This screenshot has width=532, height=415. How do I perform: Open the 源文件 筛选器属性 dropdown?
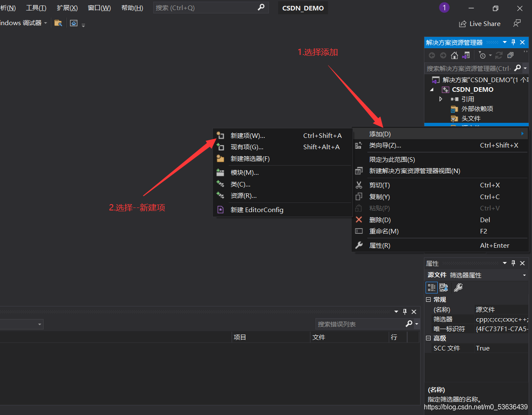pos(524,275)
